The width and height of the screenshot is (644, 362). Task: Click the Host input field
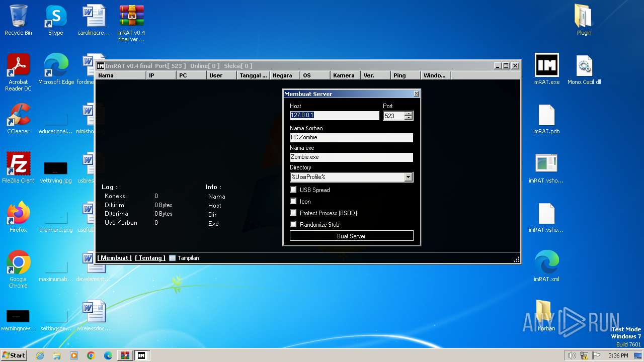(335, 115)
